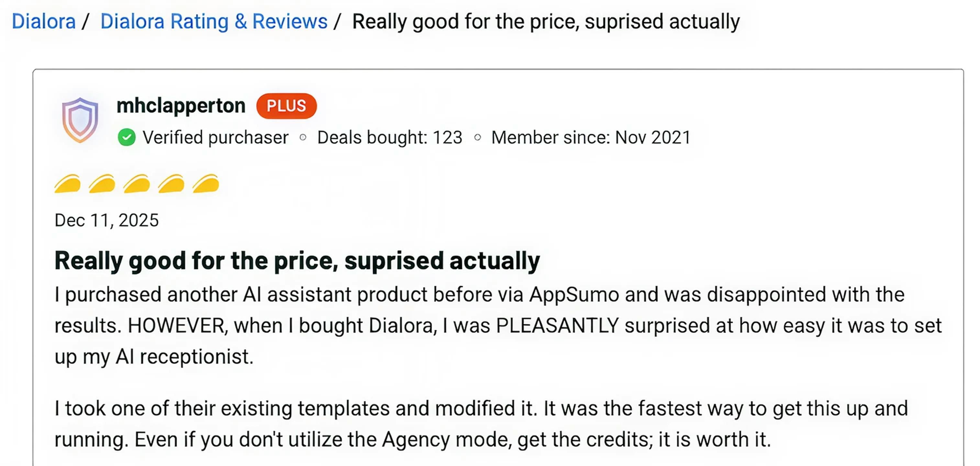The width and height of the screenshot is (980, 466).
Task: Click the green verified checkmark icon
Action: 127,137
